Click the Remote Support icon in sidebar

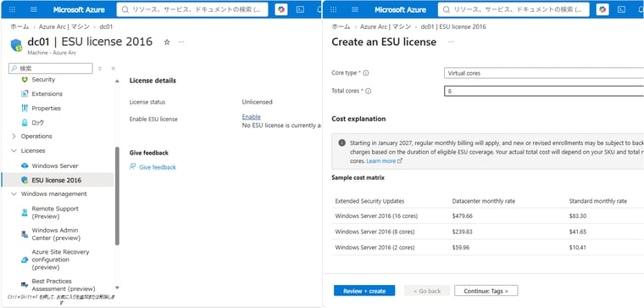[25, 213]
